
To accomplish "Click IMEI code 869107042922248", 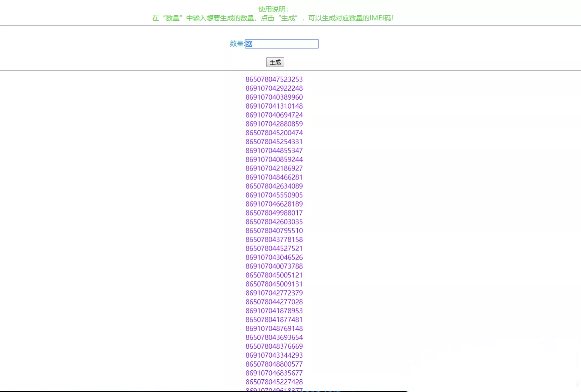I will (x=274, y=88).
